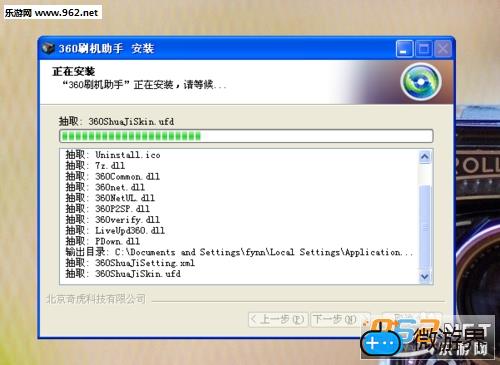
Task: Click the installer title bar app icon
Action: [48, 48]
